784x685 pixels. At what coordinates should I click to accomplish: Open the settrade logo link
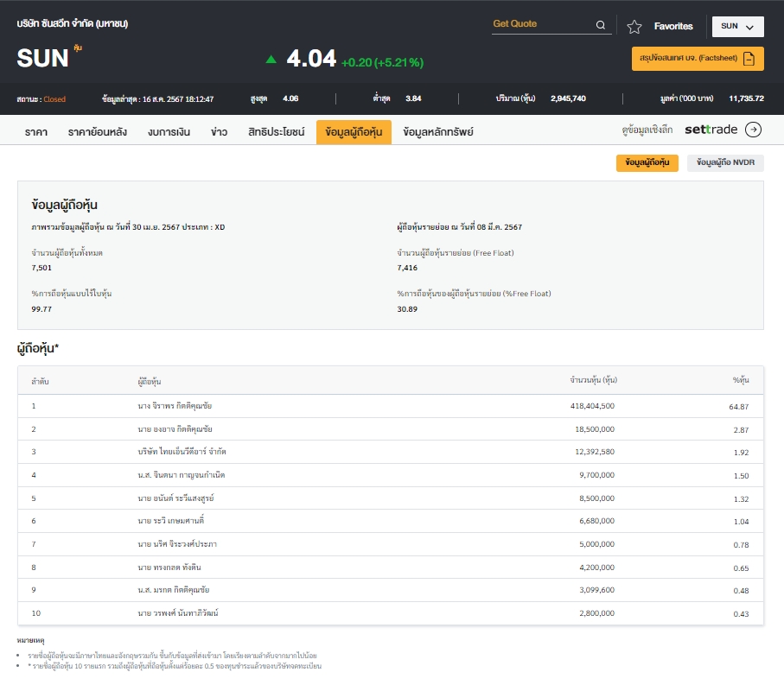click(x=711, y=130)
